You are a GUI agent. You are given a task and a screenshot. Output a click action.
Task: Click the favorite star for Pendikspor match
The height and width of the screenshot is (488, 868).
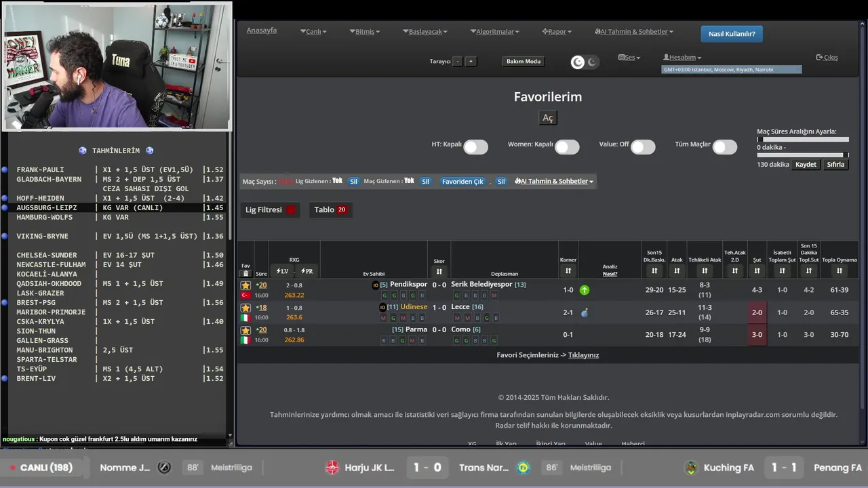click(245, 285)
